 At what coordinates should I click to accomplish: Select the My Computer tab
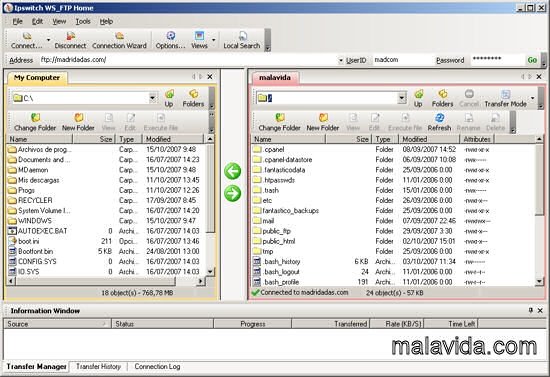pos(37,78)
